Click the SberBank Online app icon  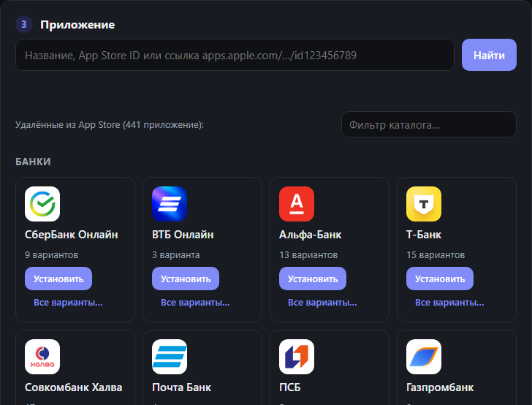point(42,204)
